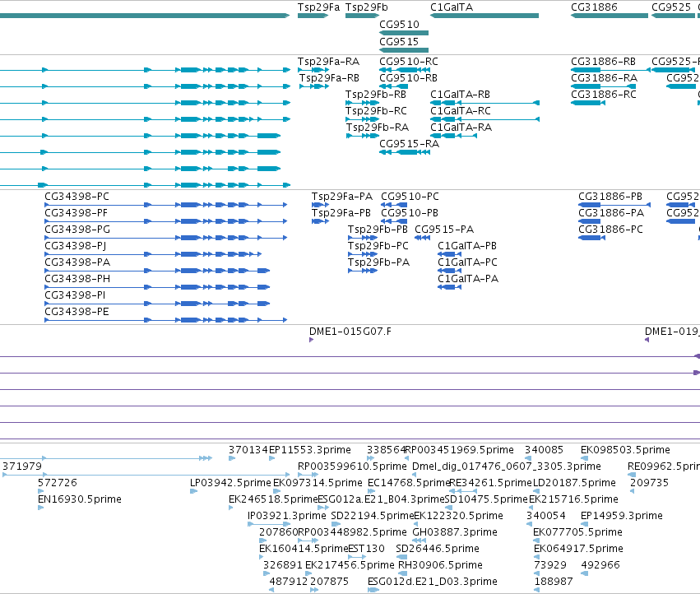The height and width of the screenshot is (594, 700).
Task: Select the C1GalTA-RA transcript
Action: pyautogui.click(x=453, y=136)
